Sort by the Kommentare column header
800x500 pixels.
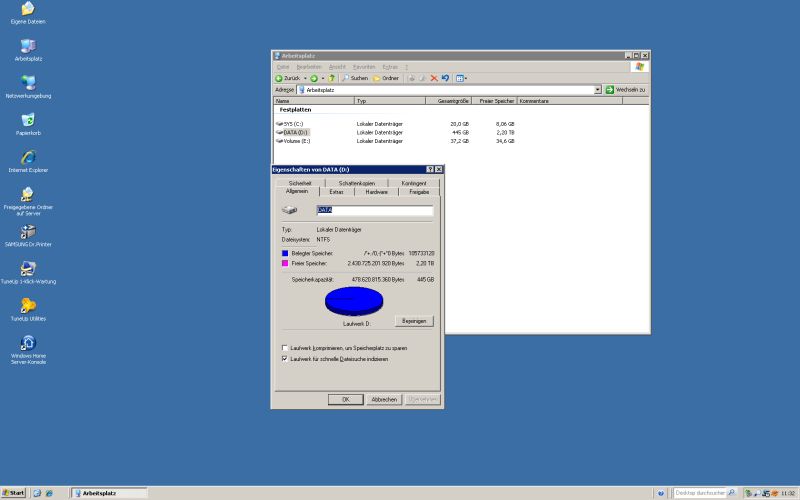[570, 101]
